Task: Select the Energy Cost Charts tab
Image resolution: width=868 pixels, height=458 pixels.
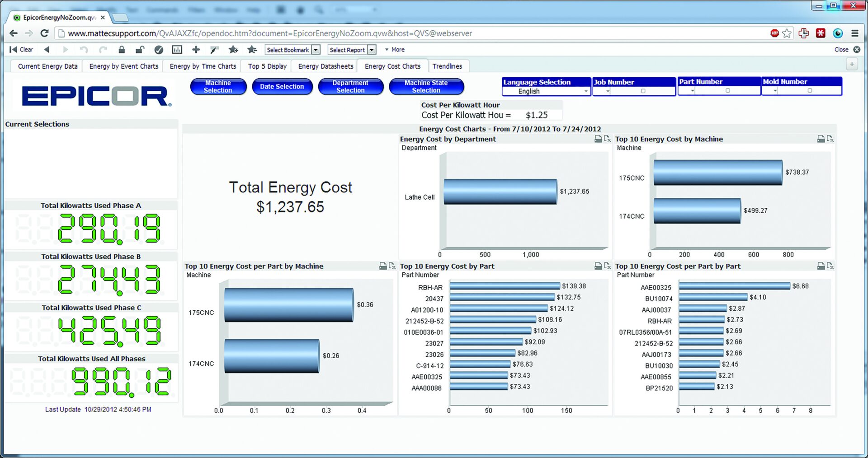Action: (392, 66)
